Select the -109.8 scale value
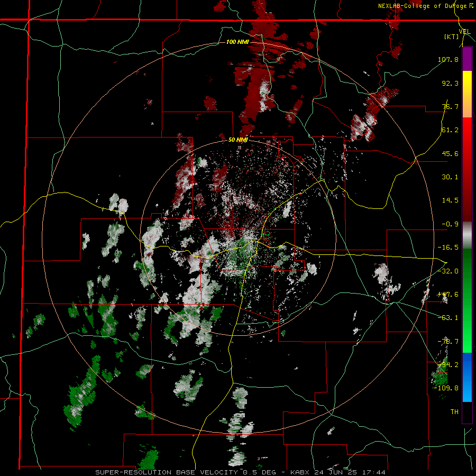476x476 pixels. 446,388
